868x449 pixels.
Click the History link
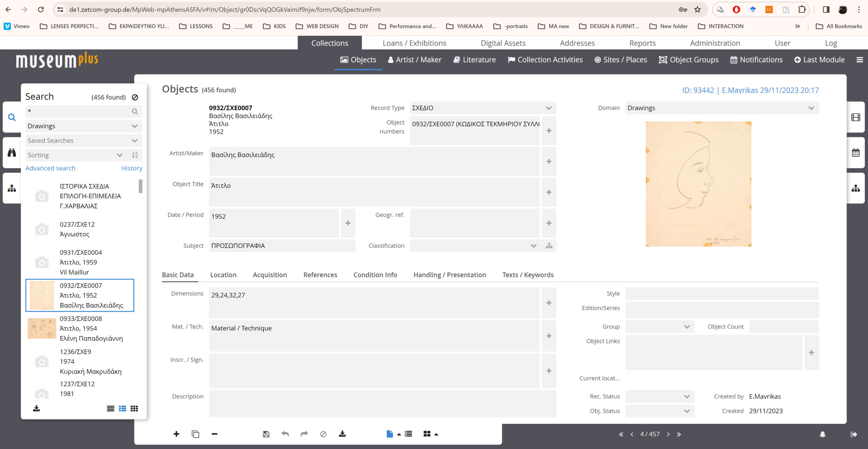tap(132, 168)
